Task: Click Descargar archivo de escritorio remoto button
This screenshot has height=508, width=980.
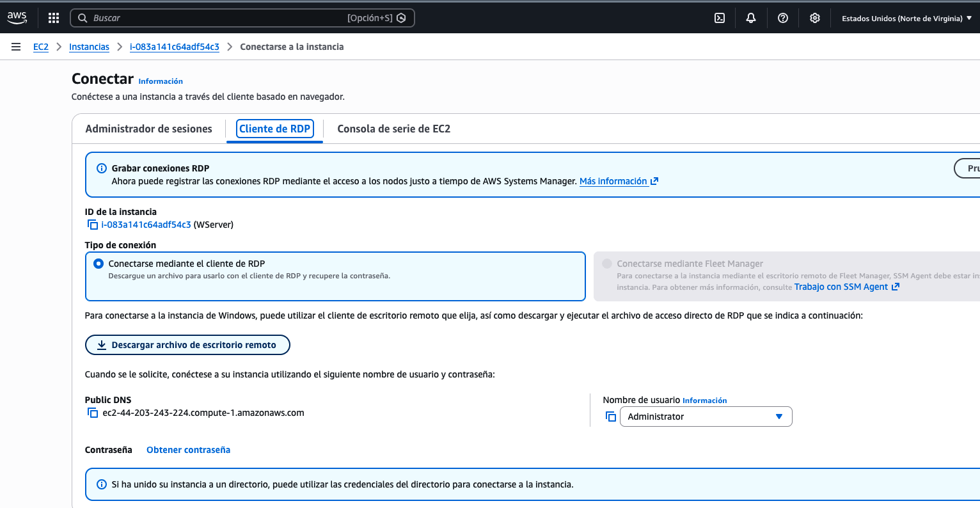Action: [x=187, y=345]
